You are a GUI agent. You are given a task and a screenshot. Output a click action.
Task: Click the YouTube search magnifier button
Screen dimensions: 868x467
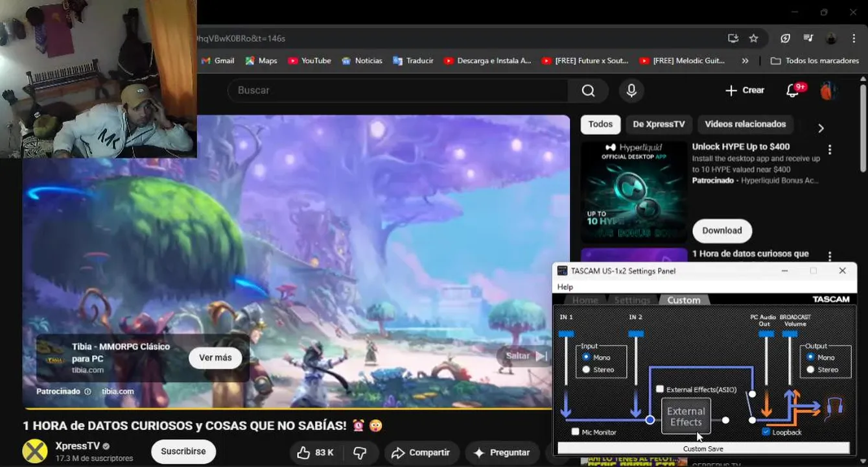[x=588, y=91]
